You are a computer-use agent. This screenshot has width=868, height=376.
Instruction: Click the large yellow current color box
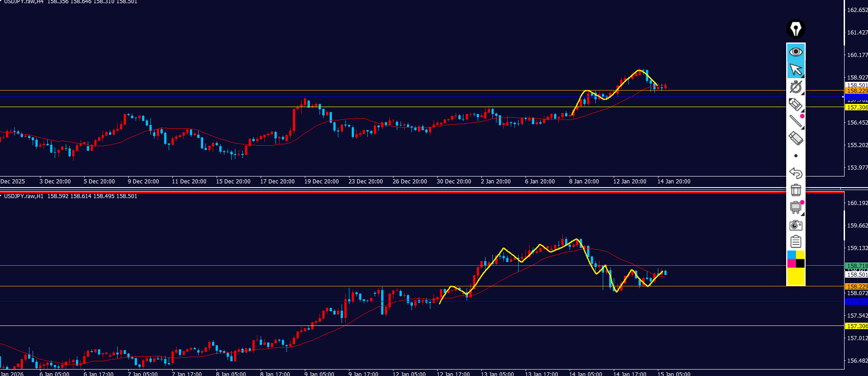[795, 277]
